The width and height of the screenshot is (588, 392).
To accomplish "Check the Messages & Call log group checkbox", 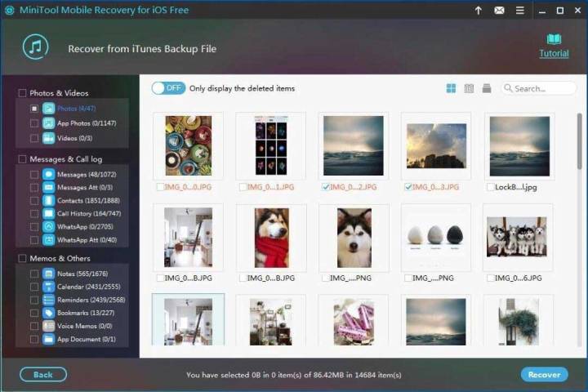I will (x=23, y=159).
